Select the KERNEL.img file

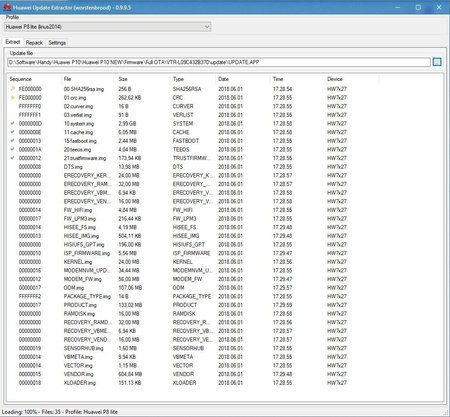click(x=78, y=262)
